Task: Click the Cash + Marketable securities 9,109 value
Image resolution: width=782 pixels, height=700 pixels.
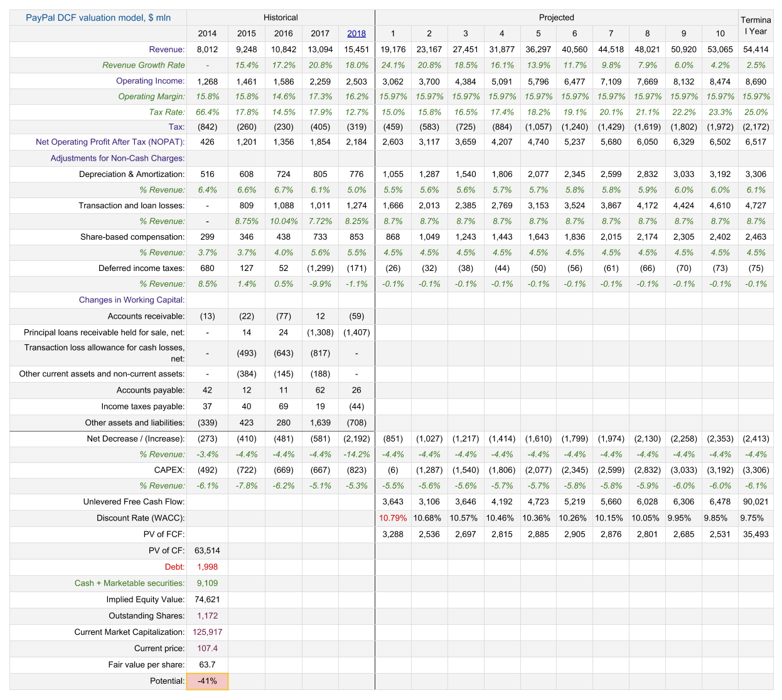Action: [207, 583]
